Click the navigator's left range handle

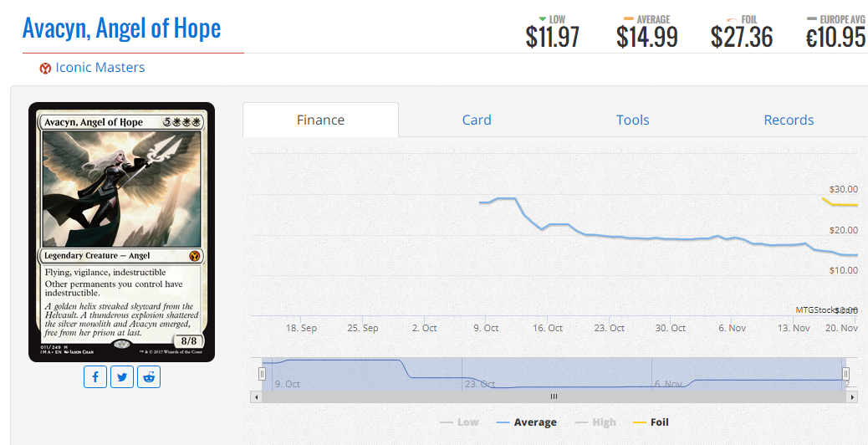click(x=262, y=374)
